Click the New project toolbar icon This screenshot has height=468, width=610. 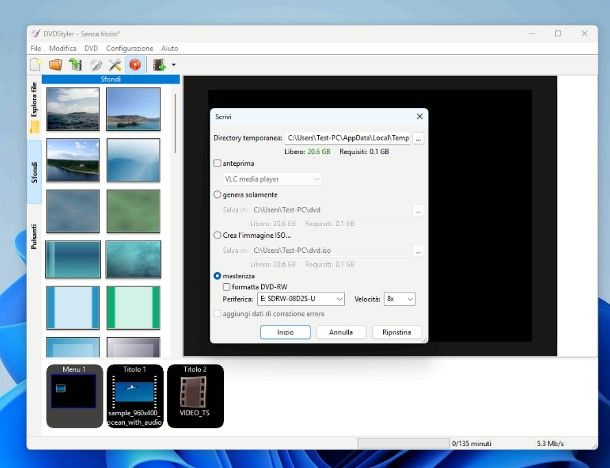point(36,65)
